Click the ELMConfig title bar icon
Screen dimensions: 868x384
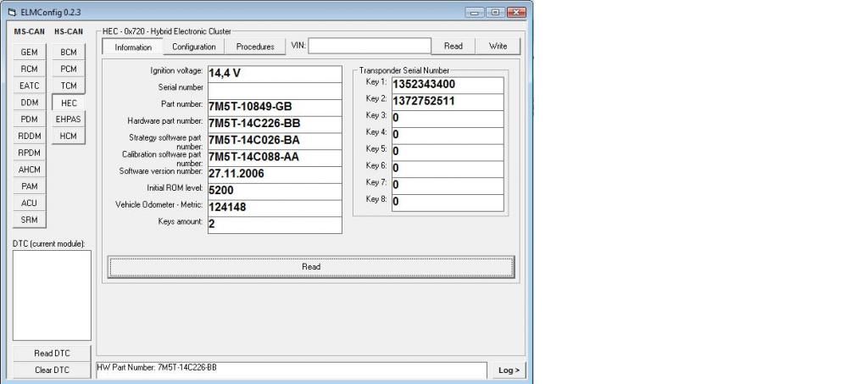pyautogui.click(x=10, y=9)
